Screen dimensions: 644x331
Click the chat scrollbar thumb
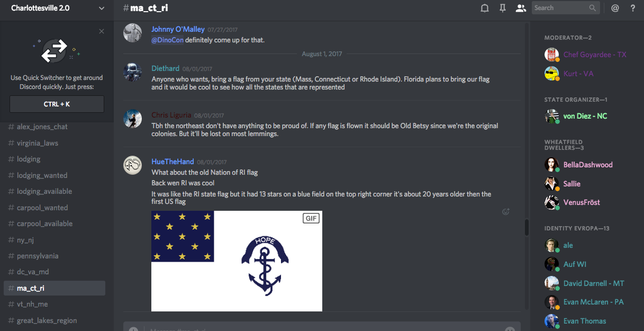click(x=527, y=228)
